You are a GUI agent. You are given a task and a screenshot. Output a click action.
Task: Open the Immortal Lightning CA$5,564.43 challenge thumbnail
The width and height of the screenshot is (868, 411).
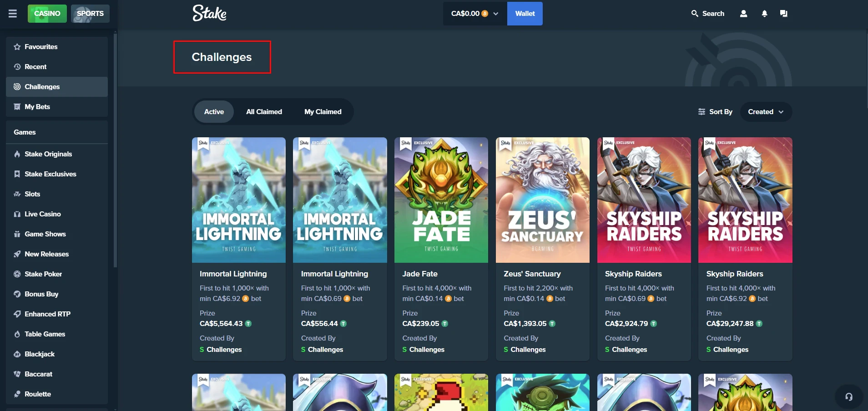pos(239,200)
